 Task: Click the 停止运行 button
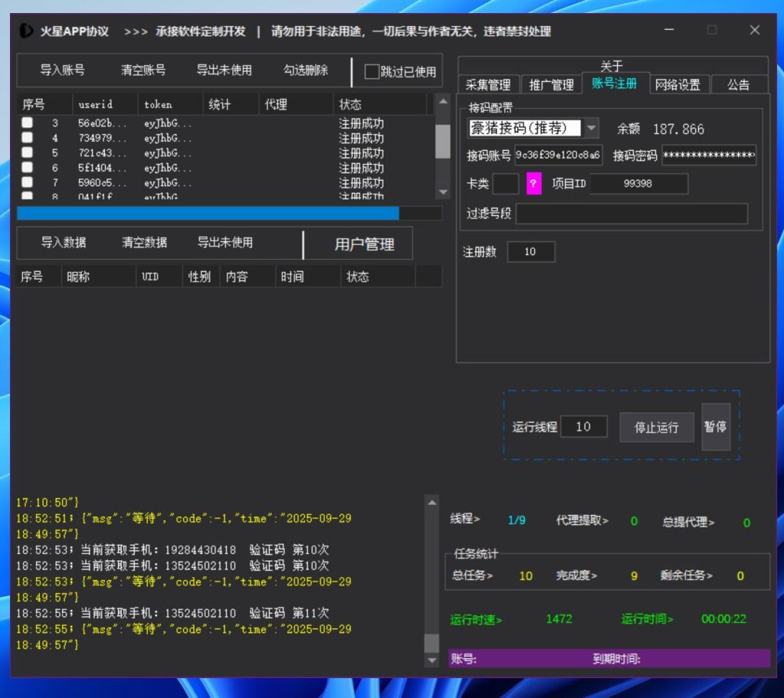656,427
